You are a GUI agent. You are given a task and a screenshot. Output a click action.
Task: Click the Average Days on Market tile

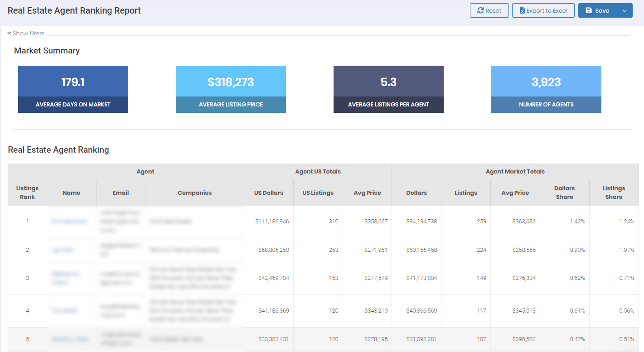[x=73, y=89]
